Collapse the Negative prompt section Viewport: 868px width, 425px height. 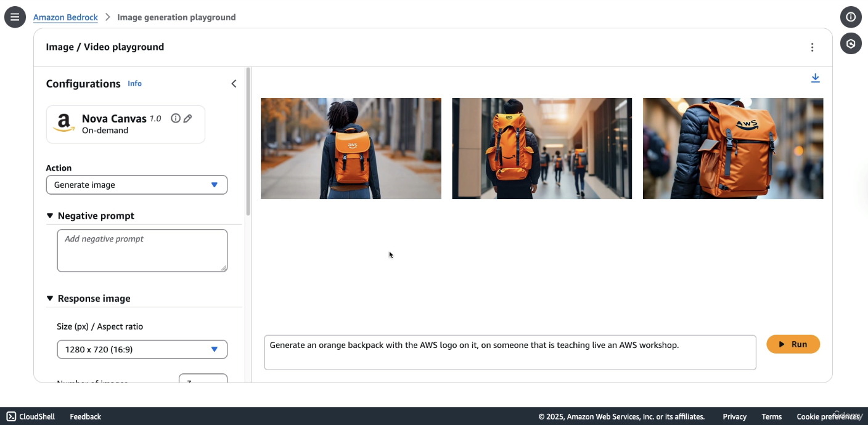50,216
